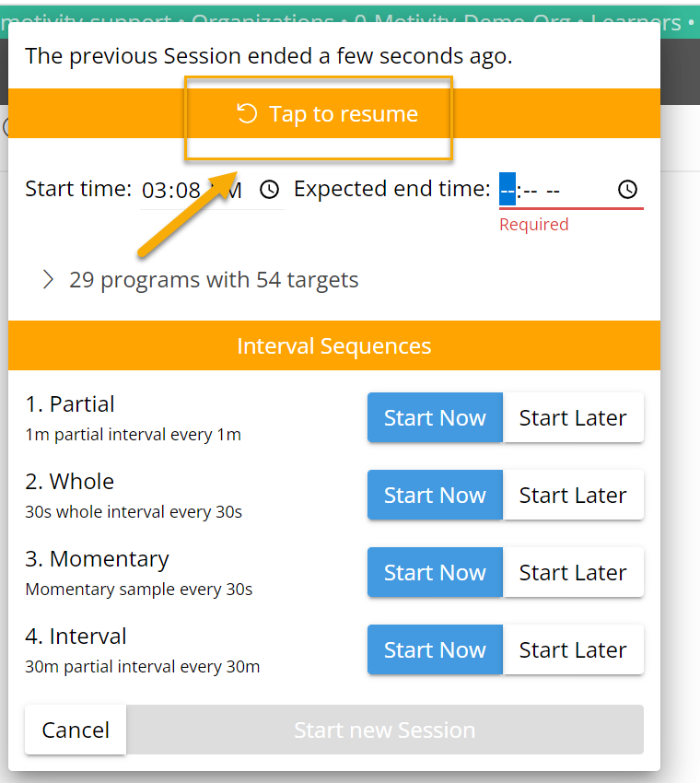Tap to resume the previous Session
This screenshot has height=783, width=700.
point(318,113)
